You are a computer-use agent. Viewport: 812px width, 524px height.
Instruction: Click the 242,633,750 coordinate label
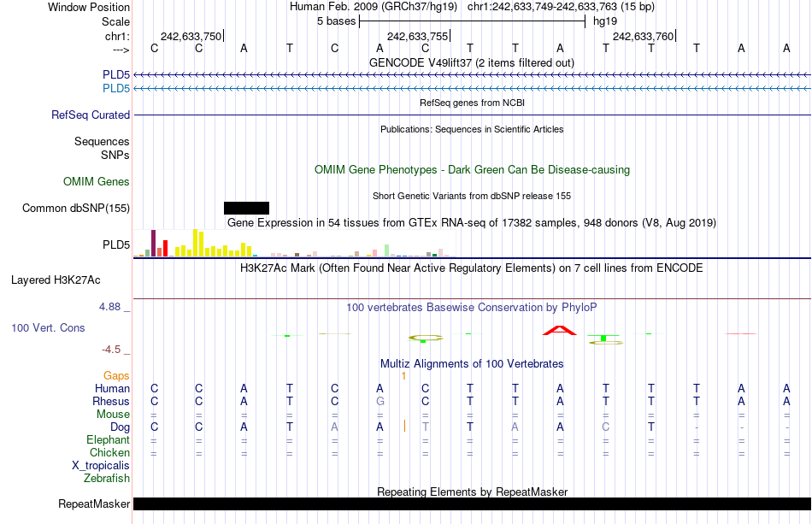pyautogui.click(x=191, y=36)
